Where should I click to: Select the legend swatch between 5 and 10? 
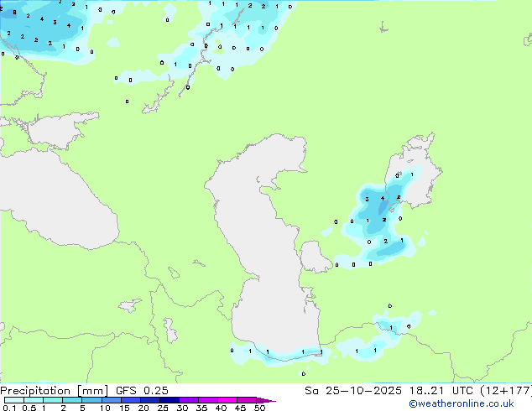(91, 400)
